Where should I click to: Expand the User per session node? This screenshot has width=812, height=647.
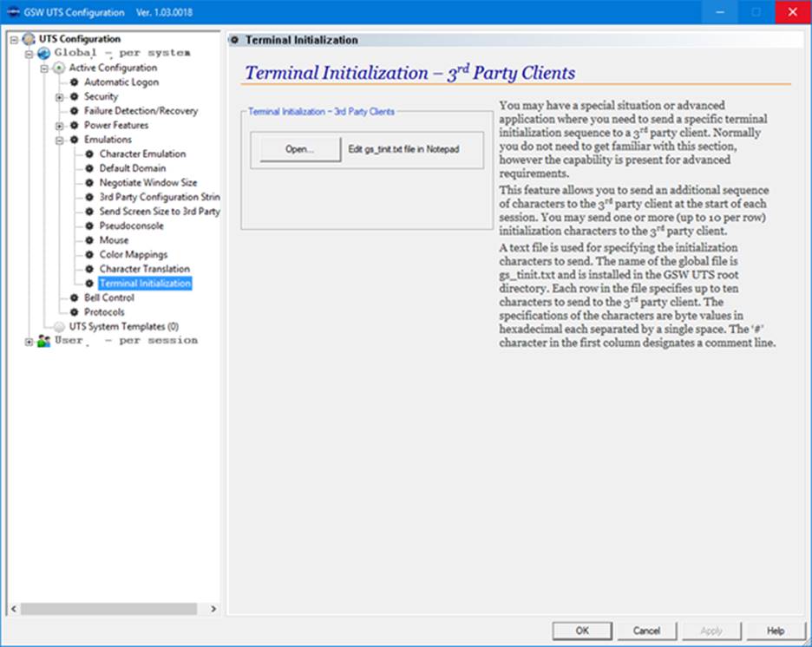[x=29, y=342]
